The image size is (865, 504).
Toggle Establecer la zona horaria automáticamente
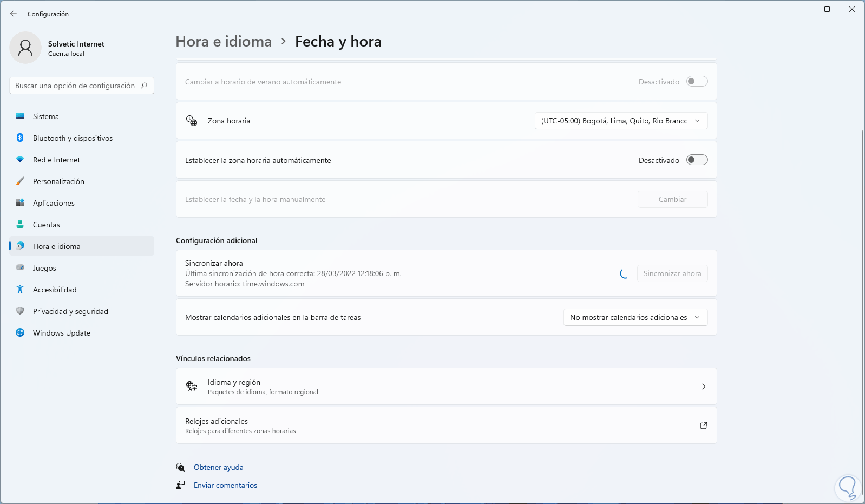(697, 160)
